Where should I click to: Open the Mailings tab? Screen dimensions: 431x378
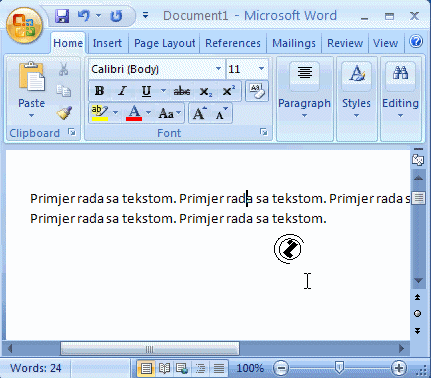coord(294,43)
